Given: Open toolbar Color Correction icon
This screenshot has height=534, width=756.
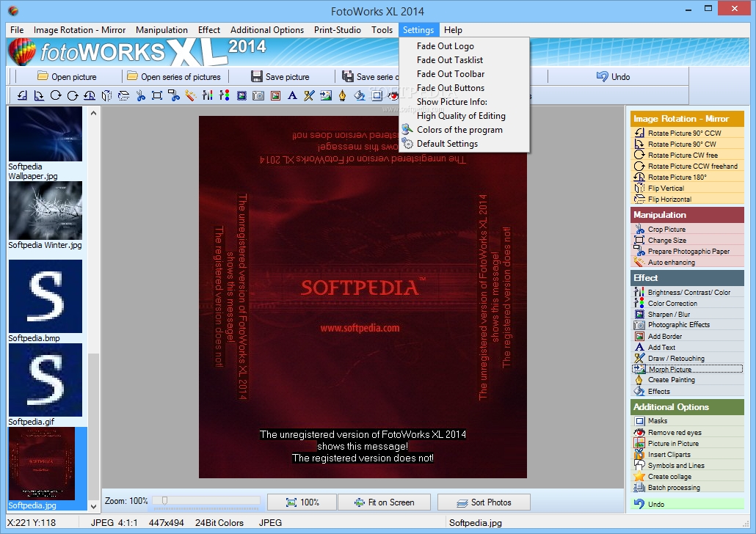Looking at the screenshot, I should coord(225,95).
